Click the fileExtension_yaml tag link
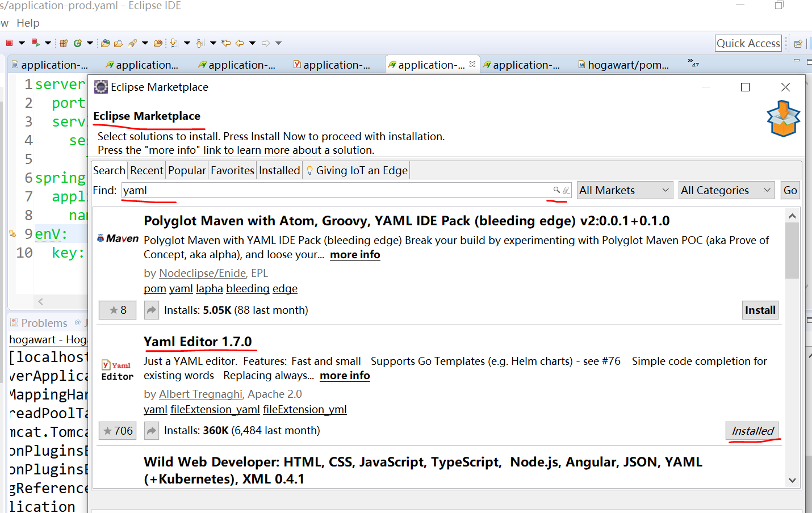Viewport: 812px width, 513px height. (215, 409)
